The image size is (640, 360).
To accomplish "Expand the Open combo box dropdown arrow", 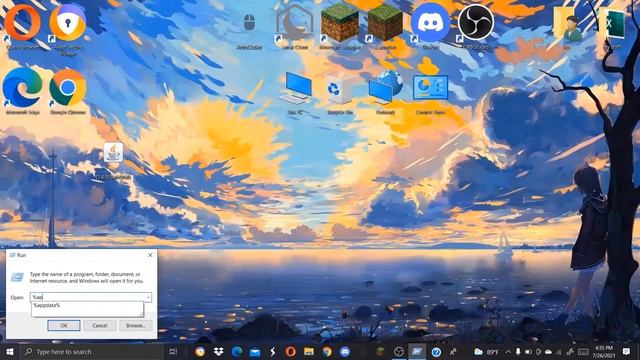I will (x=148, y=297).
